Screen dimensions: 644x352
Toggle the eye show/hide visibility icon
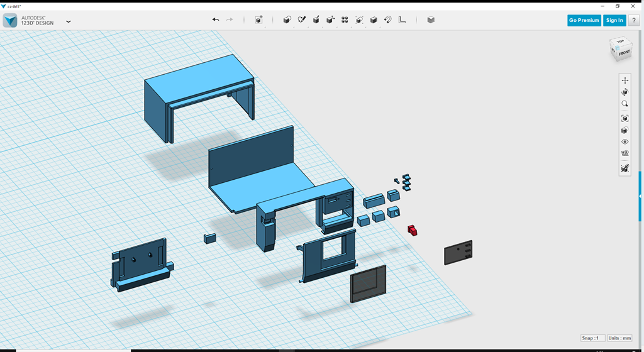(625, 142)
